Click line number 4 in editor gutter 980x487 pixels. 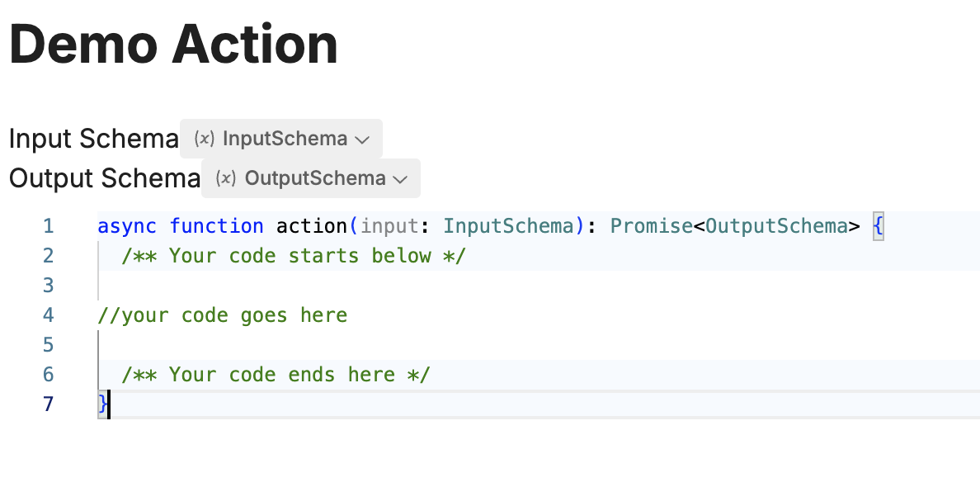[48, 315]
